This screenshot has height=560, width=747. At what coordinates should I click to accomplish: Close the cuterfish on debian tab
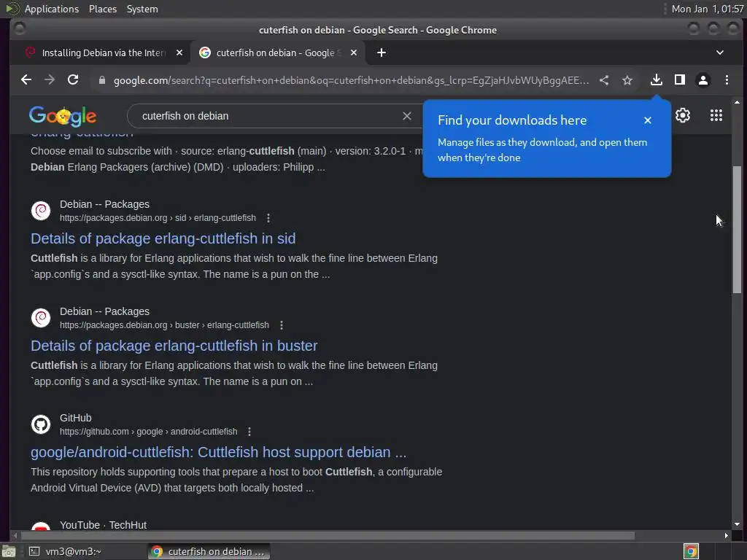point(354,52)
